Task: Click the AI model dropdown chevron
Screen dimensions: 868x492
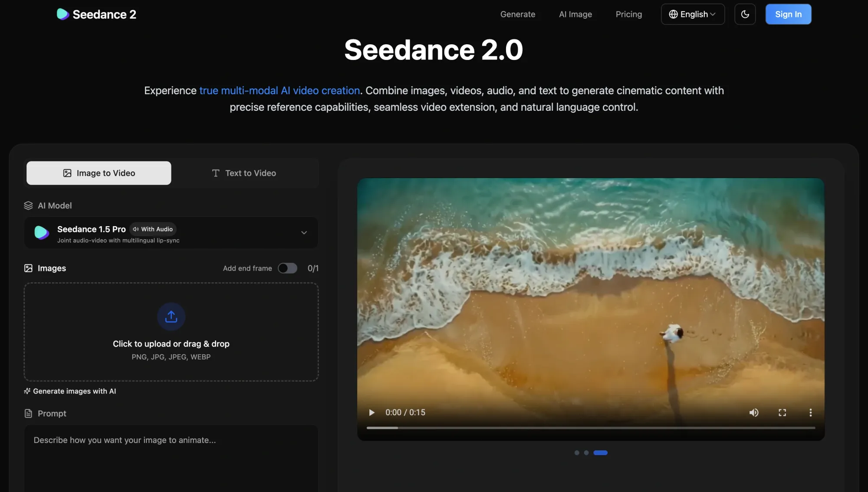Action: click(304, 233)
